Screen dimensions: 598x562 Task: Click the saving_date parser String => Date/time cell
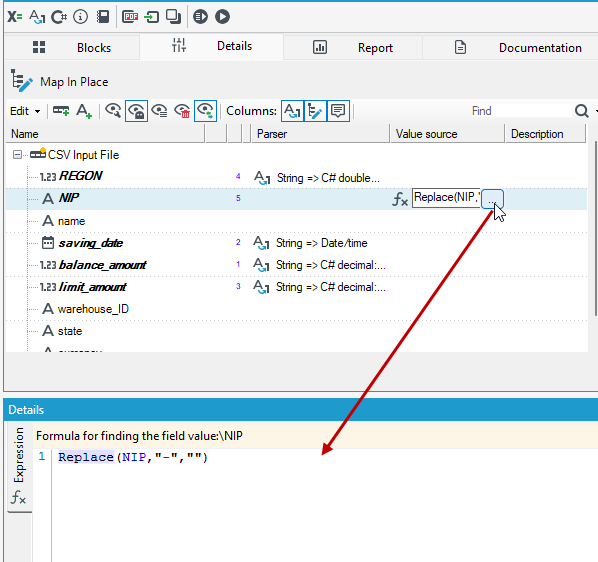[322, 243]
